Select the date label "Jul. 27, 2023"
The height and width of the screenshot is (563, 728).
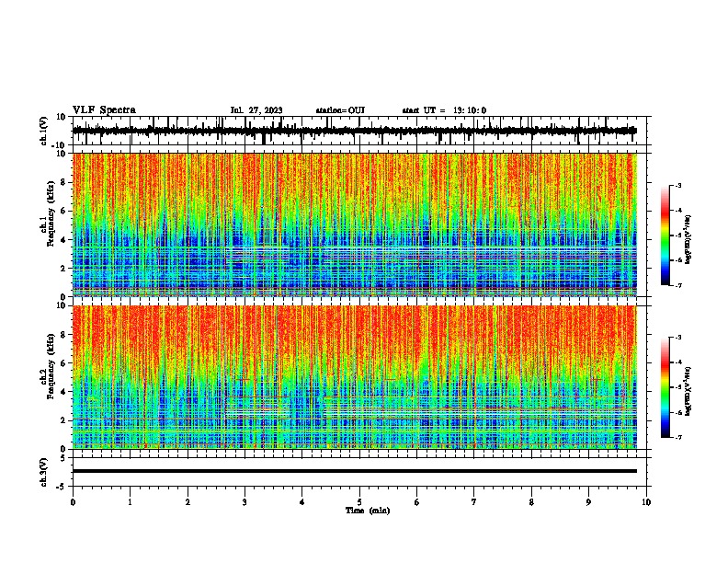(x=256, y=110)
